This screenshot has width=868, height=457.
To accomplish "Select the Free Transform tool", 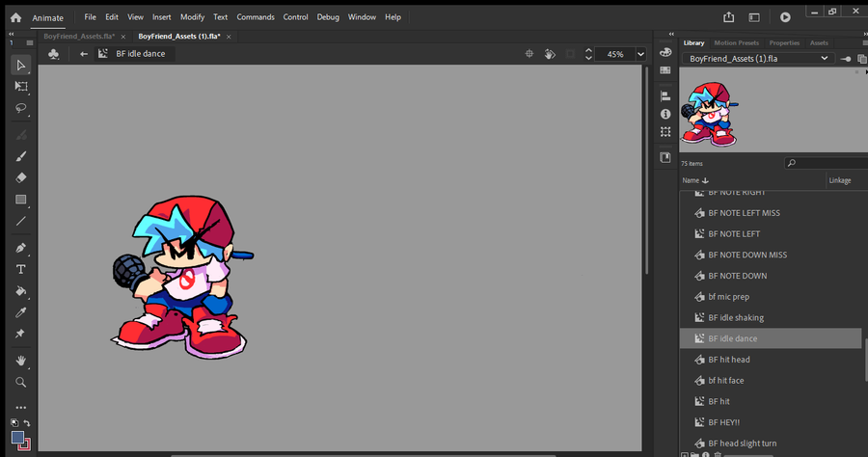I will (x=21, y=86).
